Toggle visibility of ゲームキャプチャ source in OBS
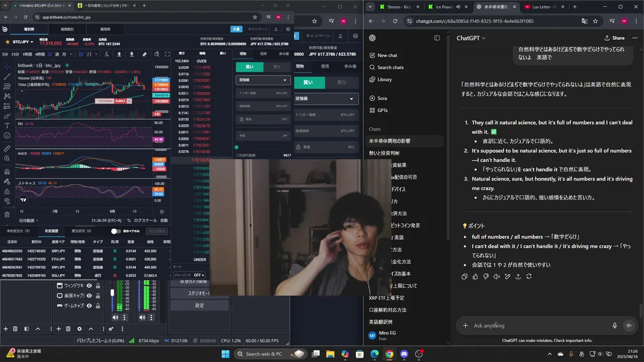Image resolution: width=644 pixels, height=362 pixels. coord(89,306)
